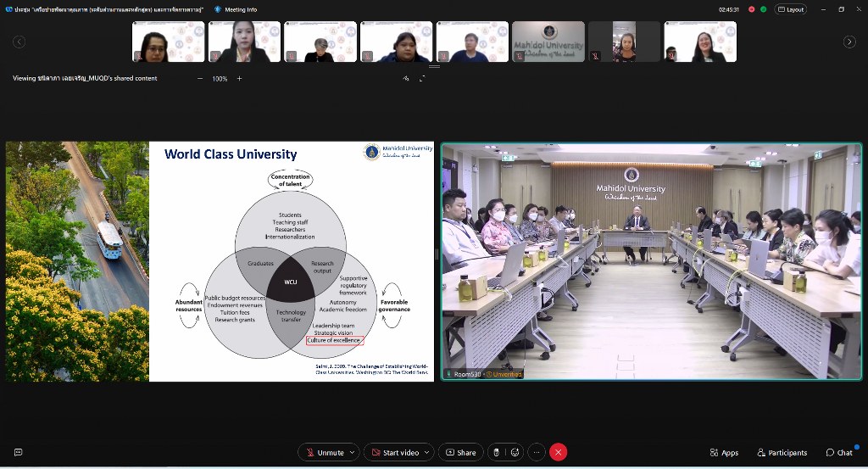This screenshot has width=868, height=469.
Task: Open the Chat panel
Action: point(839,452)
